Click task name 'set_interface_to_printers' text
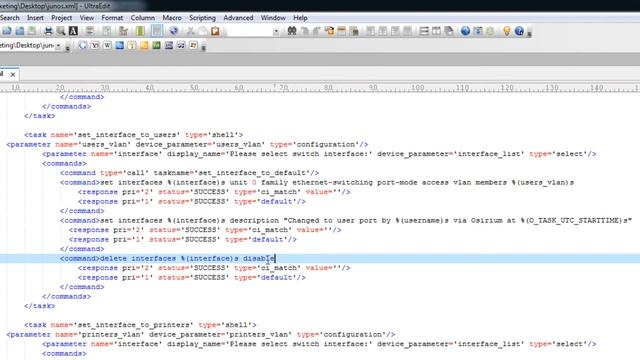This screenshot has width=640, height=360. coord(133,325)
